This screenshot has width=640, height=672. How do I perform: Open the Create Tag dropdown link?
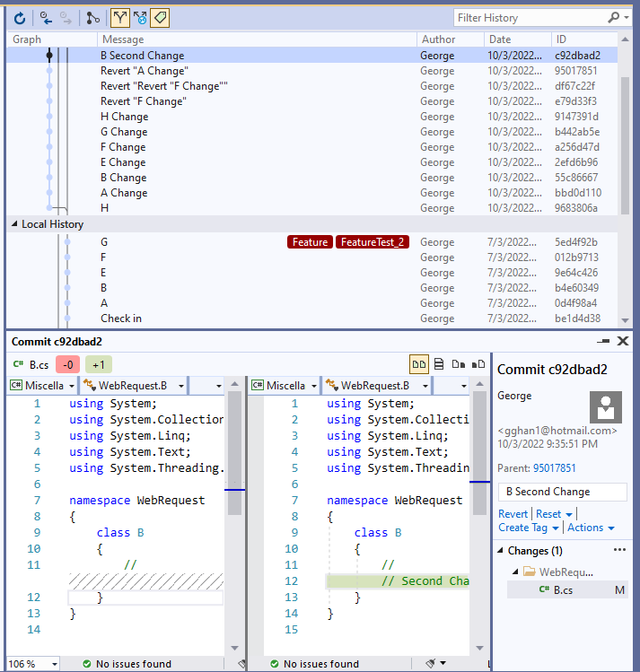(x=528, y=528)
